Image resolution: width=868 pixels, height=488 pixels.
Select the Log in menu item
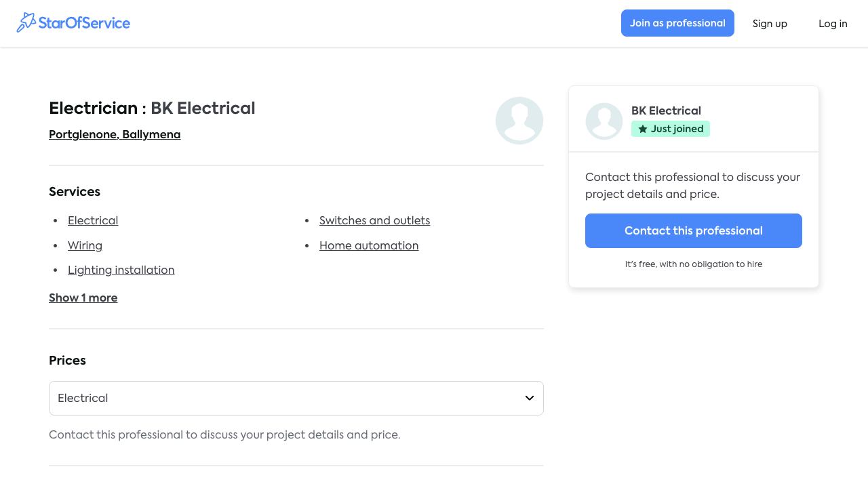pos(833,23)
